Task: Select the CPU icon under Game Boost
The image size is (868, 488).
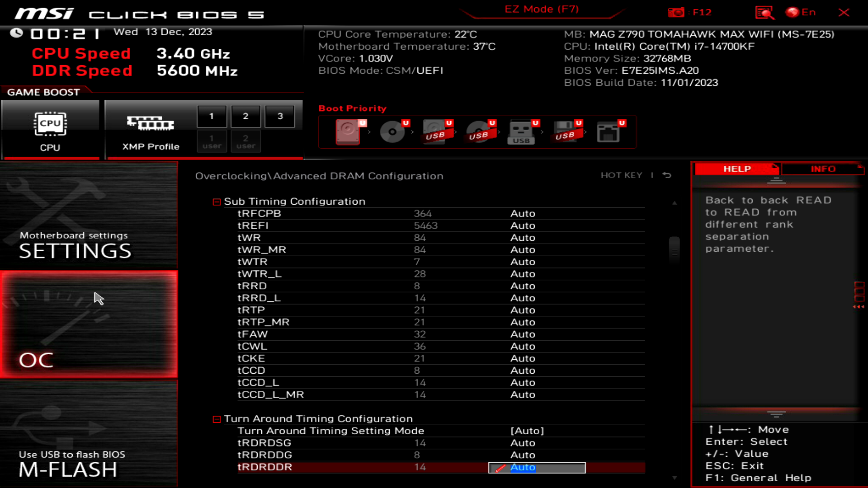Action: point(51,123)
